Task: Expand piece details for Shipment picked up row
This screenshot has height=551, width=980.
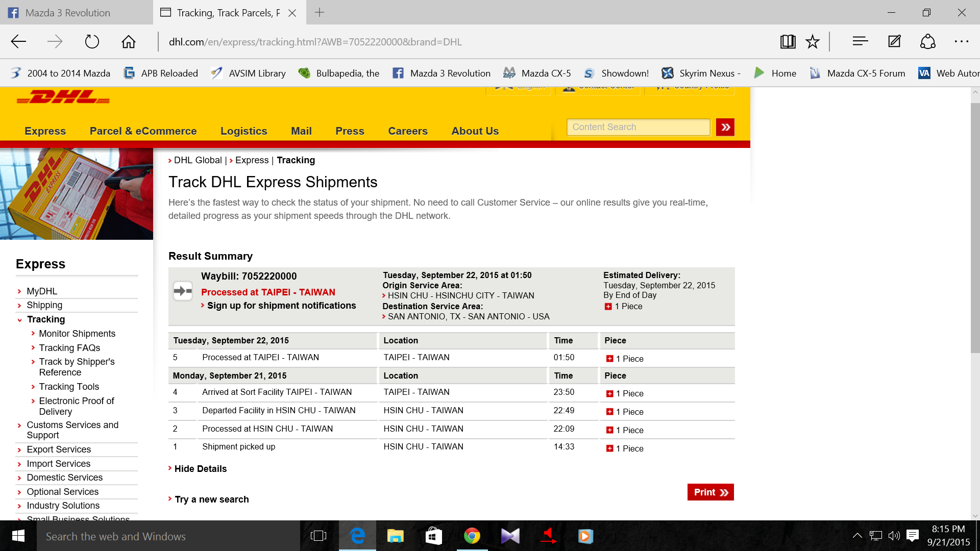Action: pyautogui.click(x=609, y=448)
